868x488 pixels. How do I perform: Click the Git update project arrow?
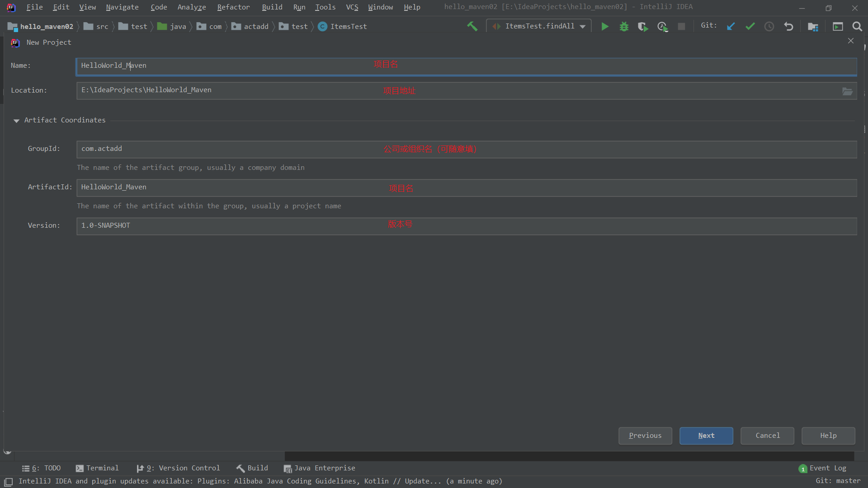[731, 27]
